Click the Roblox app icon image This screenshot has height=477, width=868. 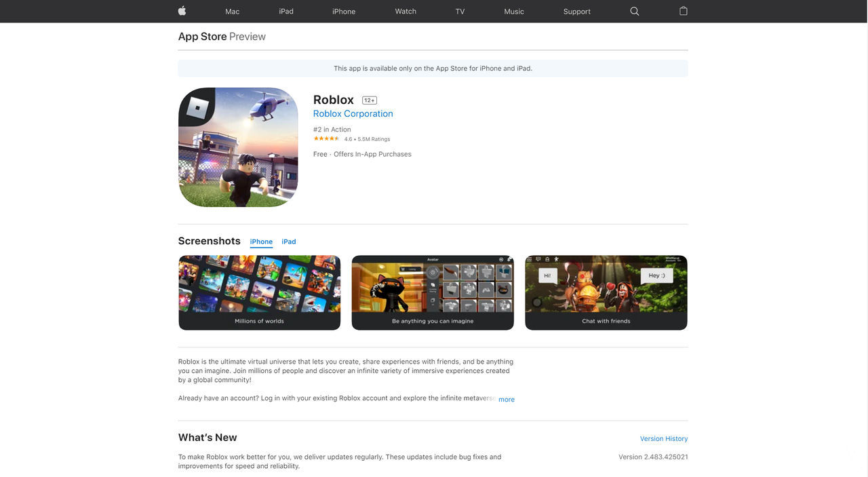coord(238,147)
